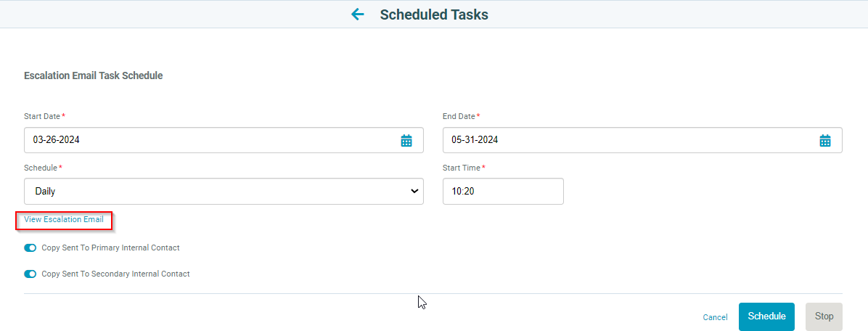Go back using the left arrow icon
868x331 pixels.
point(358,15)
